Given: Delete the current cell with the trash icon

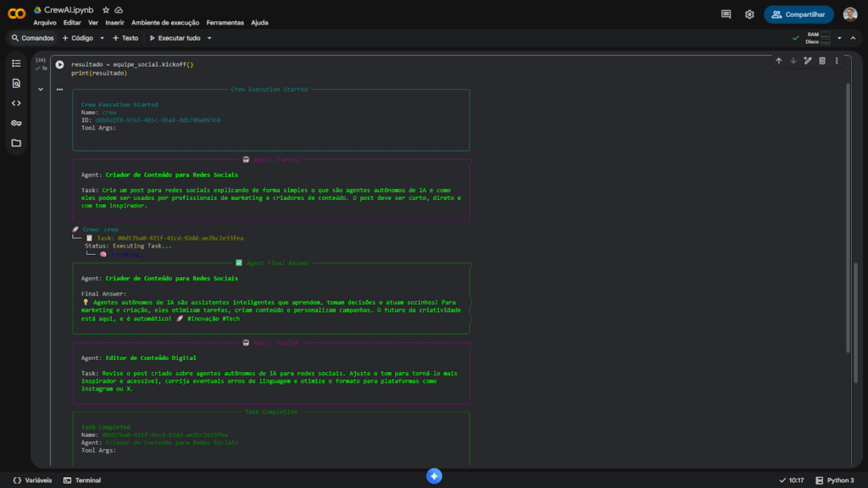Looking at the screenshot, I should click(x=821, y=60).
